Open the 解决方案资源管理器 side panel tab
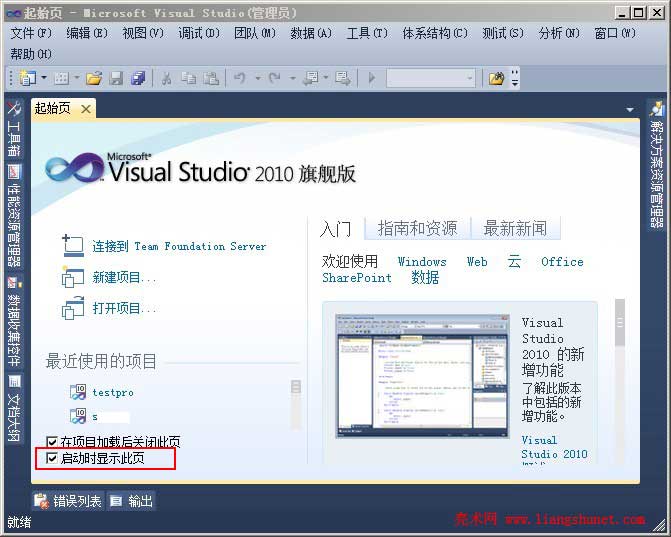Image resolution: width=671 pixels, height=537 pixels. click(656, 165)
